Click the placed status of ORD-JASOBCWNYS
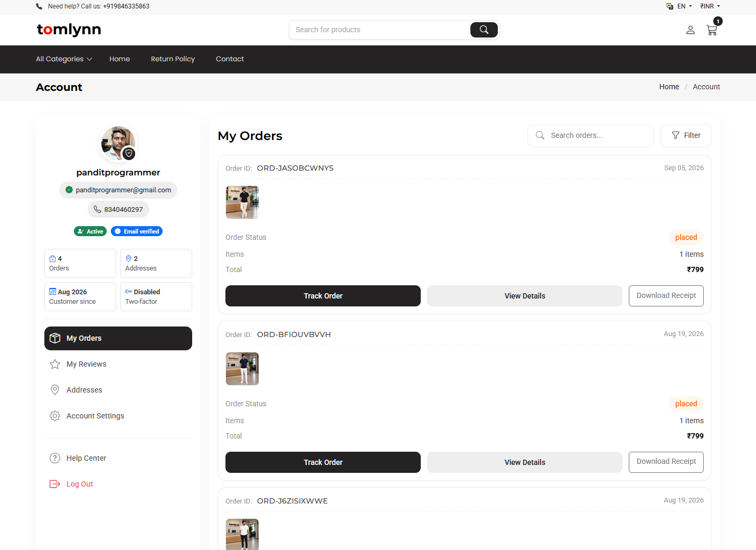Viewport: 756px width, 550px height. [686, 237]
